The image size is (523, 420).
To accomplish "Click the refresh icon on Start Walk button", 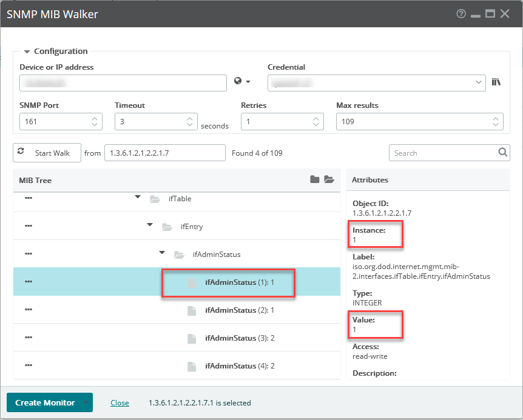I will pos(22,152).
